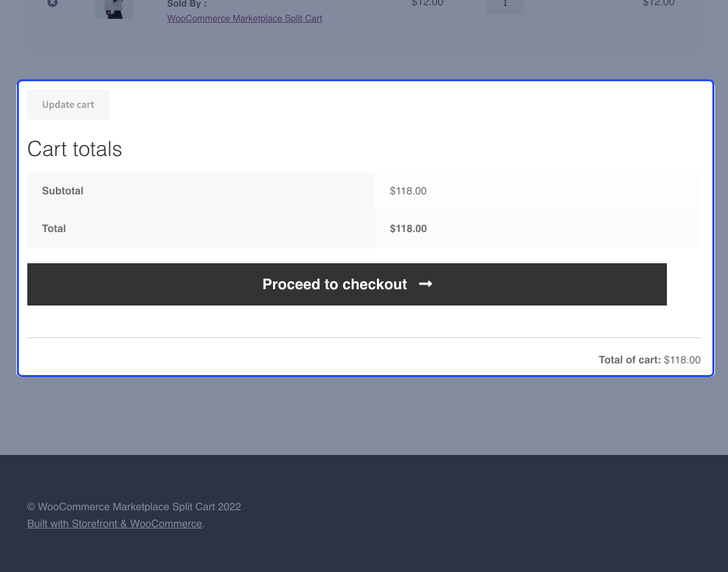This screenshot has height=572, width=728.
Task: Follow the Built with Storefront & WooCommerce link
Action: click(x=114, y=523)
